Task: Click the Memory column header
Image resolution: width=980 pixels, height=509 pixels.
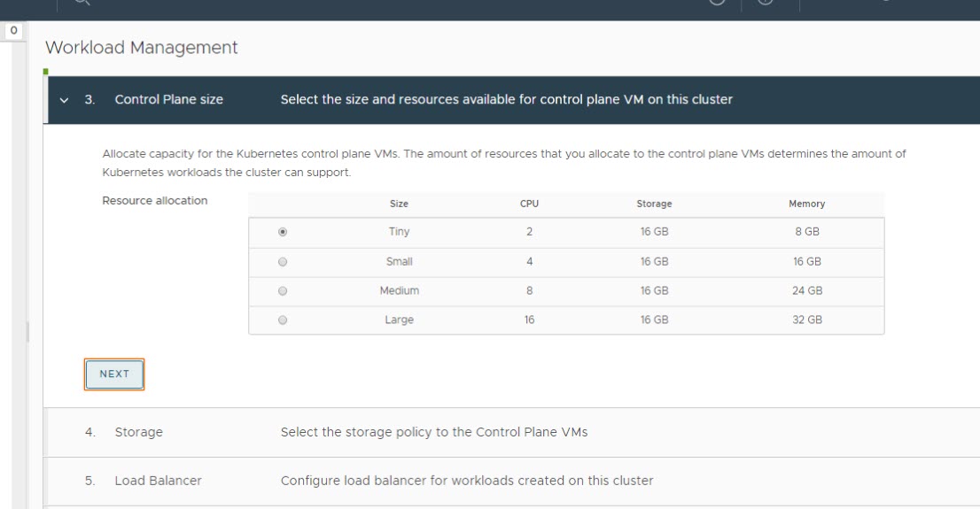Action: 806,204
